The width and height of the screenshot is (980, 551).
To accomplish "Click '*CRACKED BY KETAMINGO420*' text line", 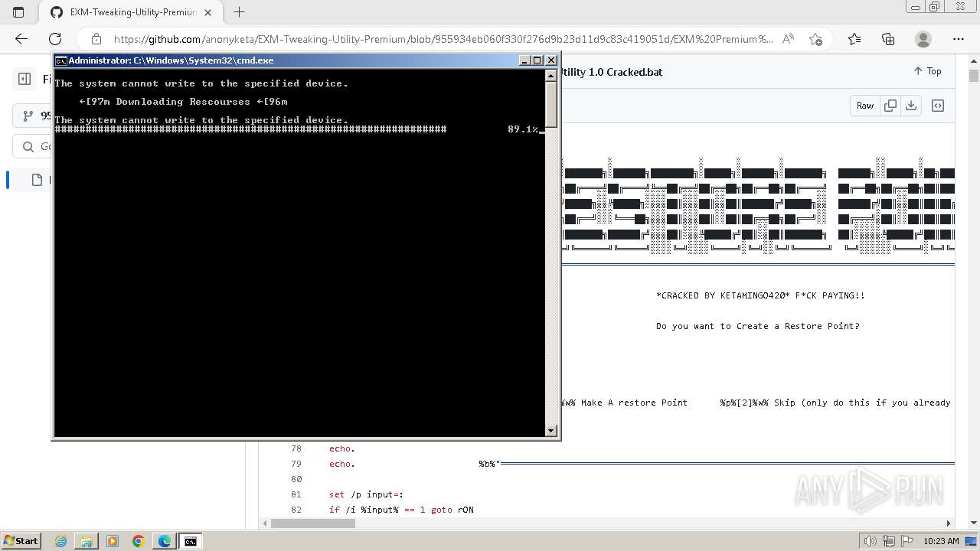I will [x=761, y=295].
